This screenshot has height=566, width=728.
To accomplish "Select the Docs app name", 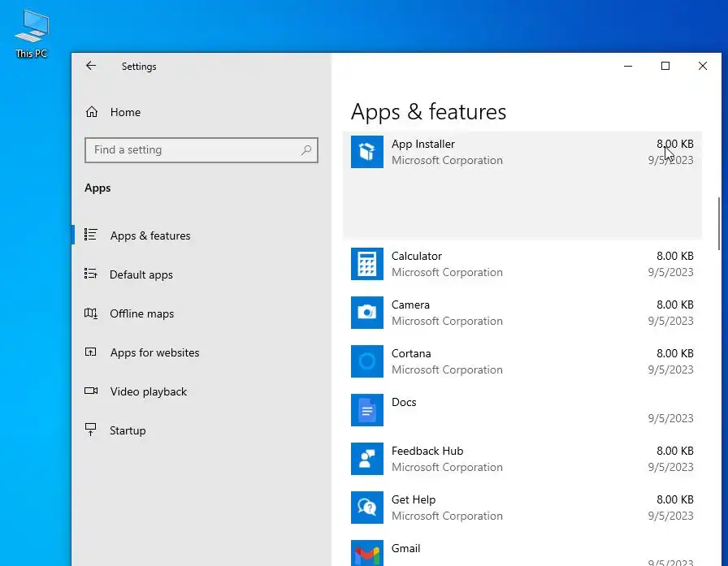I will (404, 402).
